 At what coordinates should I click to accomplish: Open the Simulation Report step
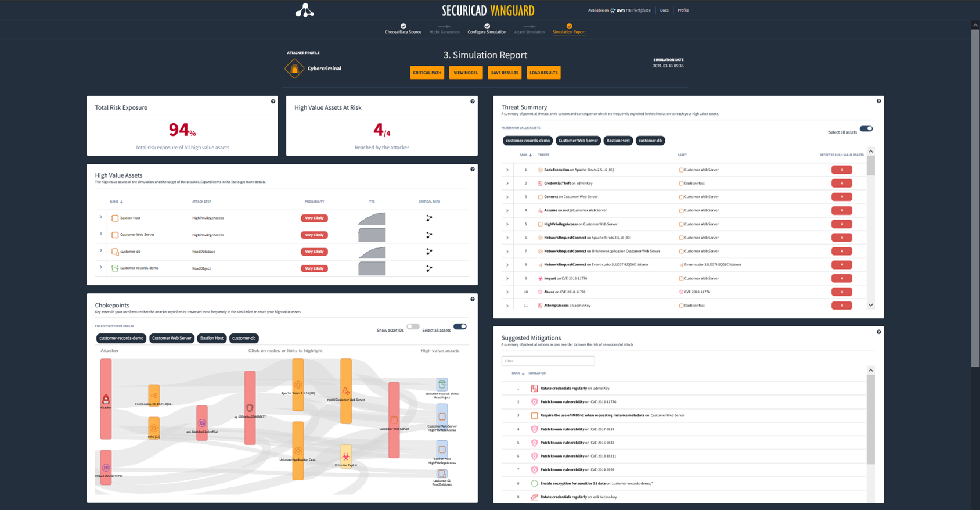point(569,29)
